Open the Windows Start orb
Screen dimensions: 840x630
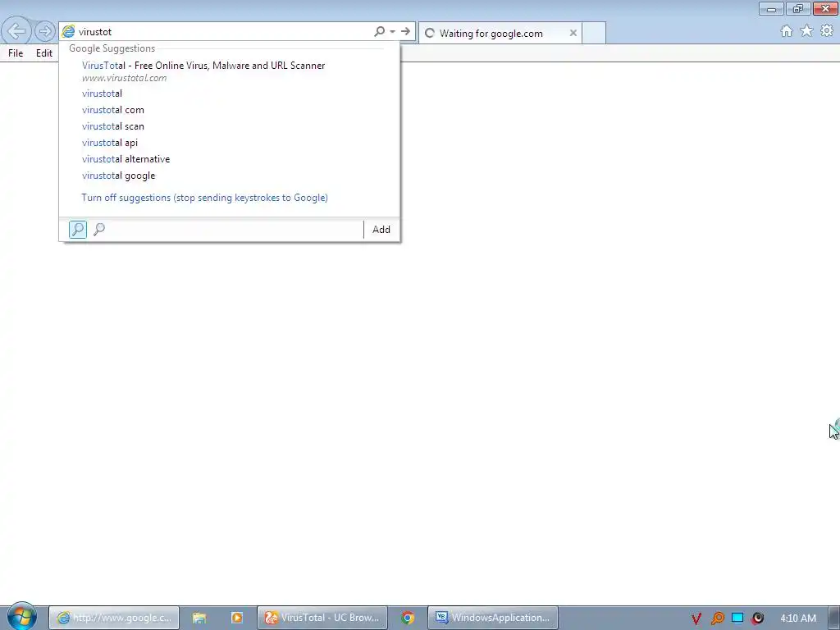click(x=22, y=616)
